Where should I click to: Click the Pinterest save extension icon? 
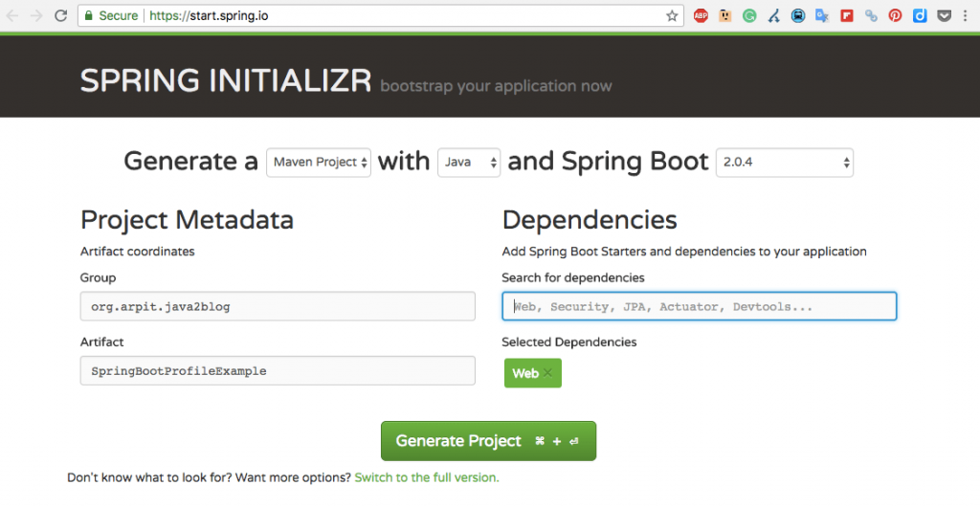coord(896,15)
